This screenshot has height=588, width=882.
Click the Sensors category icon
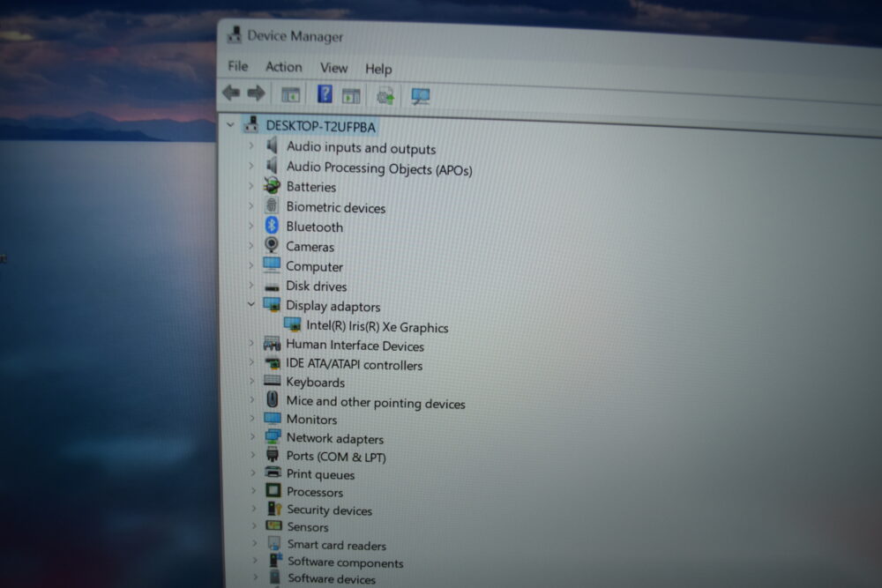(274, 525)
